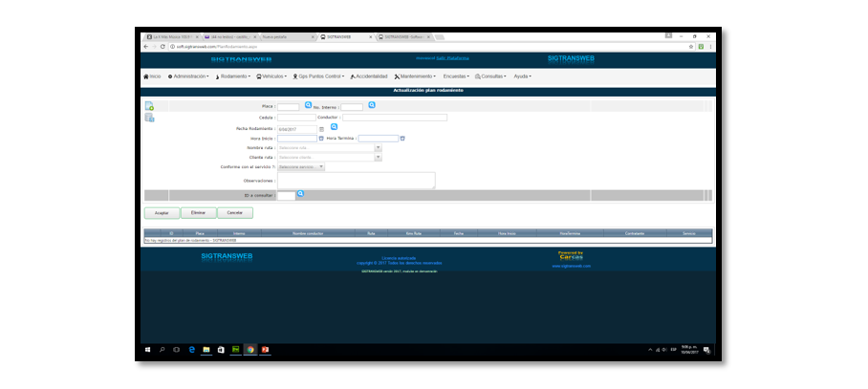
Task: Open the Gps Puntos Control menu
Action: click(318, 76)
